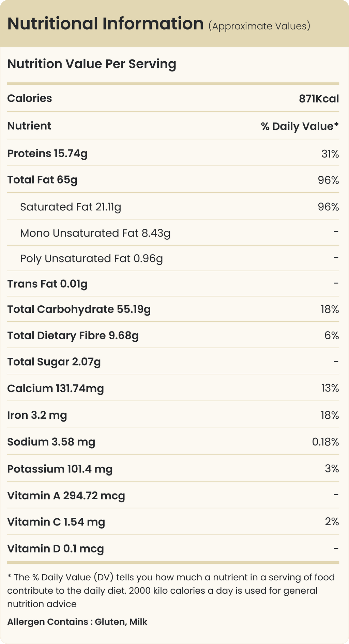The image size is (349, 644).
Task: Select the Calcium 131.74mg label
Action: pos(56,388)
